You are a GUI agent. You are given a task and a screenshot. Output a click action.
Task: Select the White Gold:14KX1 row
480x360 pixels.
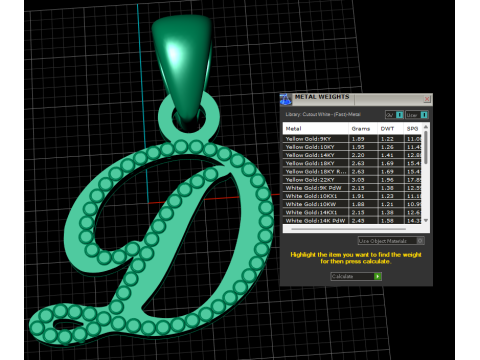click(352, 212)
